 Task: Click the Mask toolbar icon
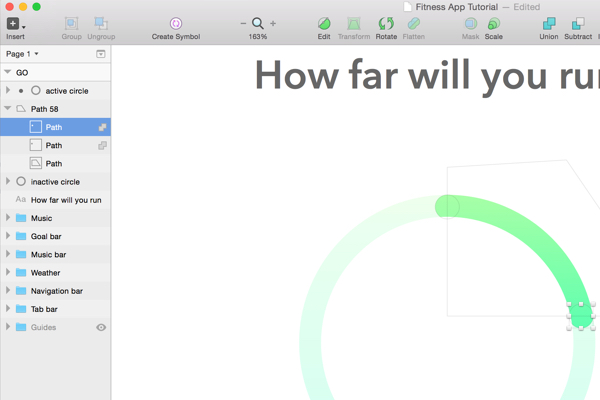(x=470, y=24)
